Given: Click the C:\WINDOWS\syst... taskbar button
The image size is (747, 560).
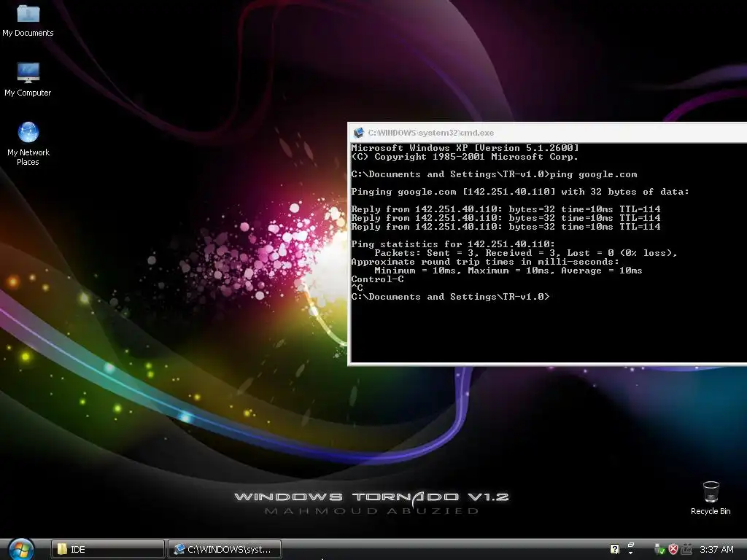Looking at the screenshot, I should tap(225, 550).
